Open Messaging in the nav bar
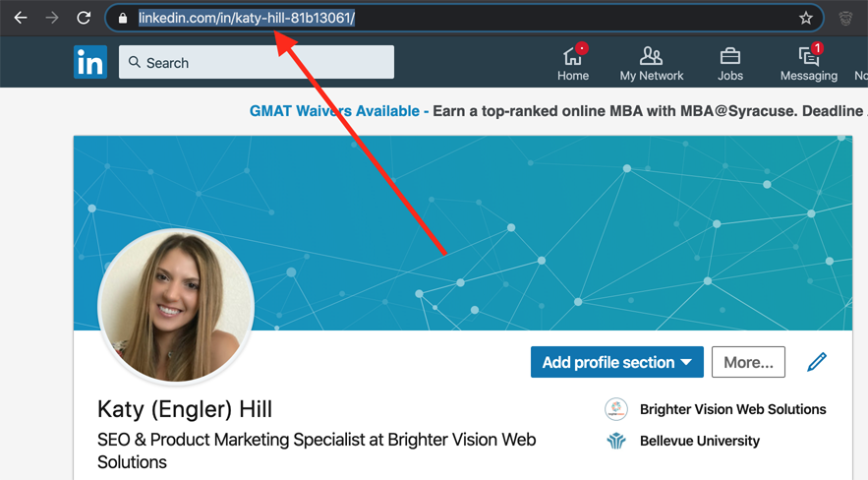The image size is (868, 480). [x=808, y=64]
